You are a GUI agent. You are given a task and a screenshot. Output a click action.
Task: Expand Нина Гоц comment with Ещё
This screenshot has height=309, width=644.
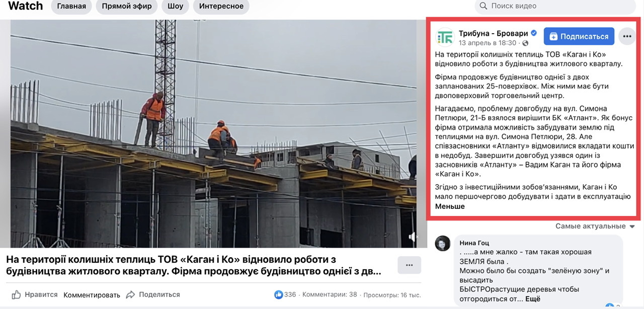(x=533, y=299)
